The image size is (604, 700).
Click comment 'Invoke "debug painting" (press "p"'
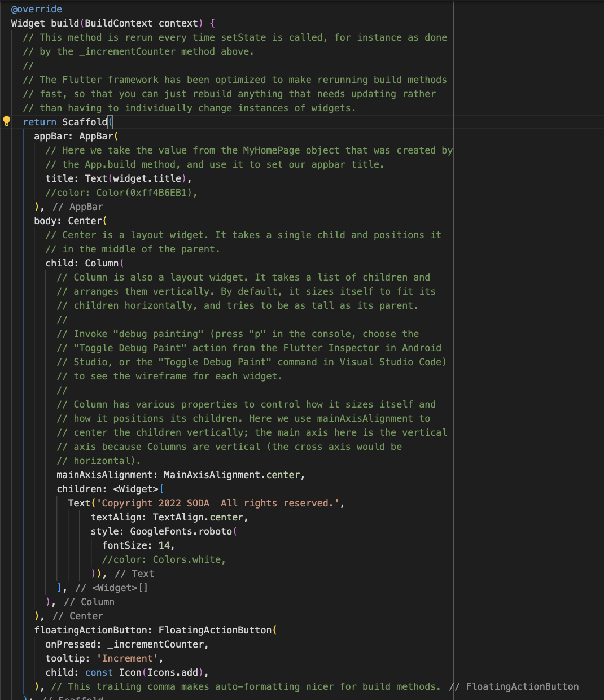click(x=169, y=334)
